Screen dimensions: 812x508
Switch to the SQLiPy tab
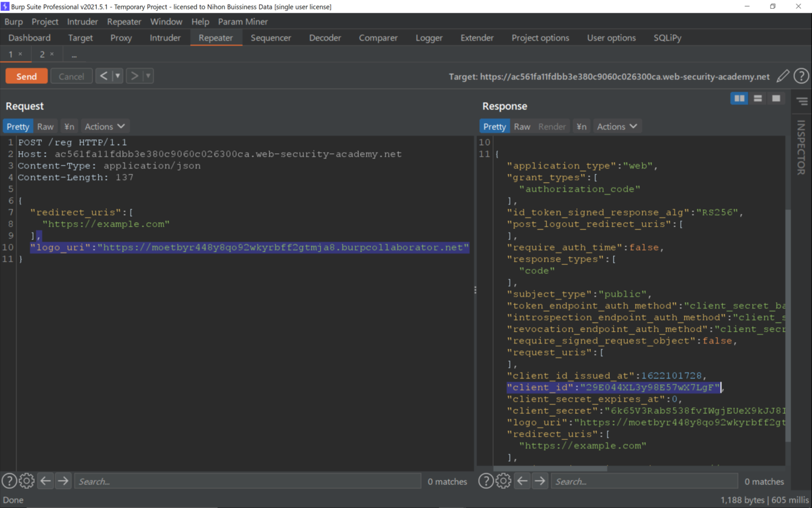pyautogui.click(x=667, y=38)
